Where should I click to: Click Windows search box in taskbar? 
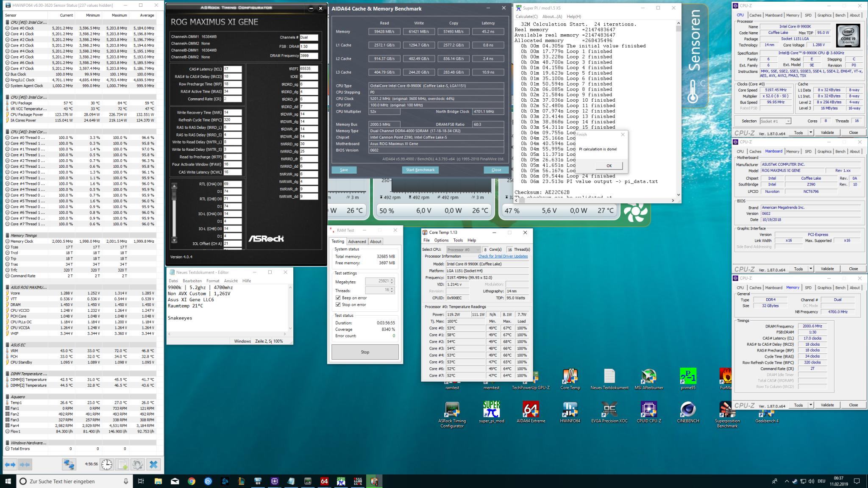coord(74,481)
